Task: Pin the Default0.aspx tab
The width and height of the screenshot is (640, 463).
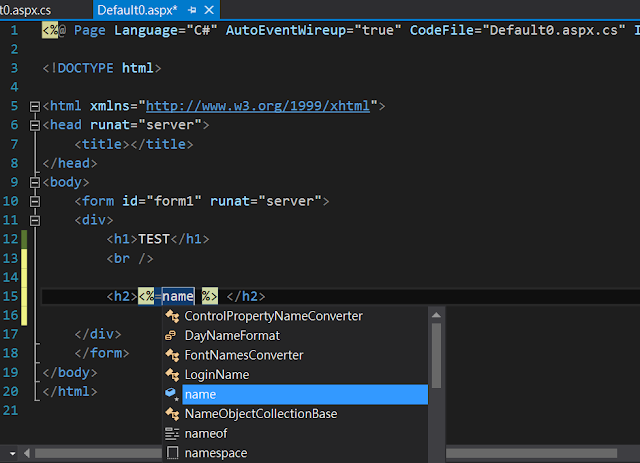Action: 192,10
